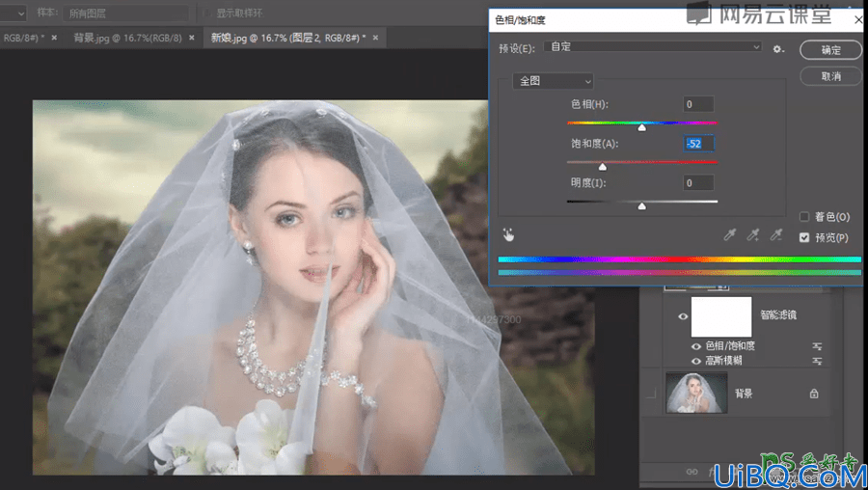
Task: Select the 高斯模糊 filter name
Action: pos(723,361)
